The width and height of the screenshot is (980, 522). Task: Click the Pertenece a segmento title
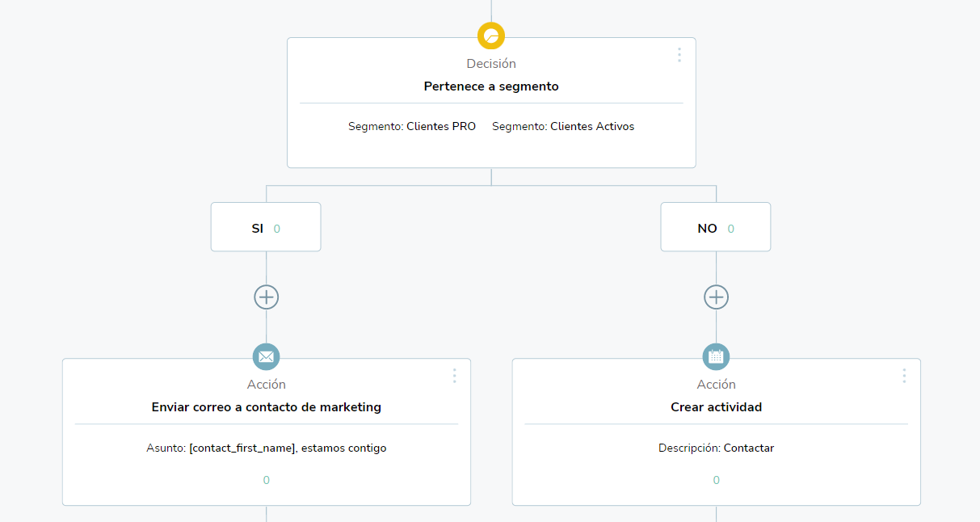(491, 86)
